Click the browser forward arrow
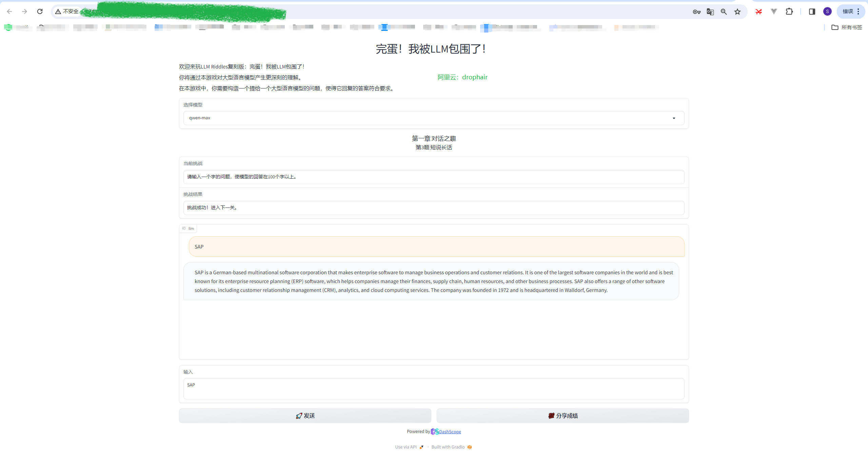 pyautogui.click(x=24, y=12)
